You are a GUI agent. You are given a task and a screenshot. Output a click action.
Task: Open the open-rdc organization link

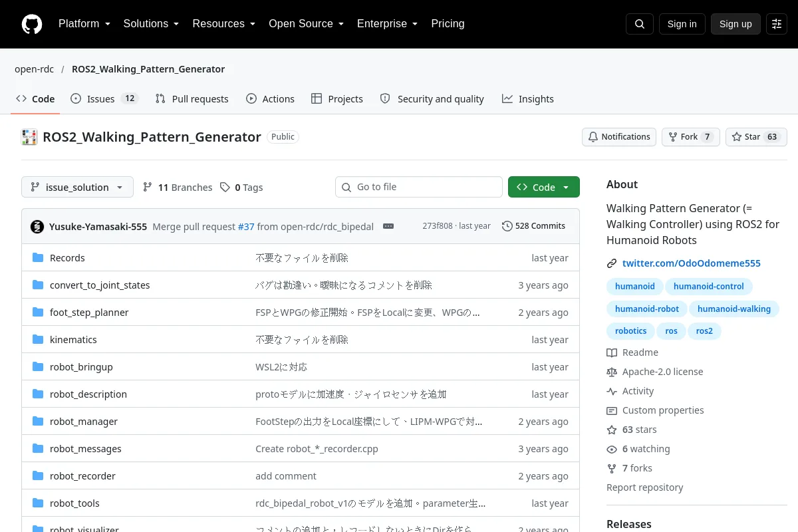(35, 69)
